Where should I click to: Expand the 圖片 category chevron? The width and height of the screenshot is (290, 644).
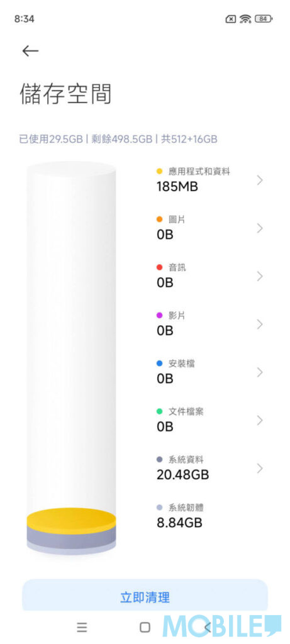tap(260, 228)
